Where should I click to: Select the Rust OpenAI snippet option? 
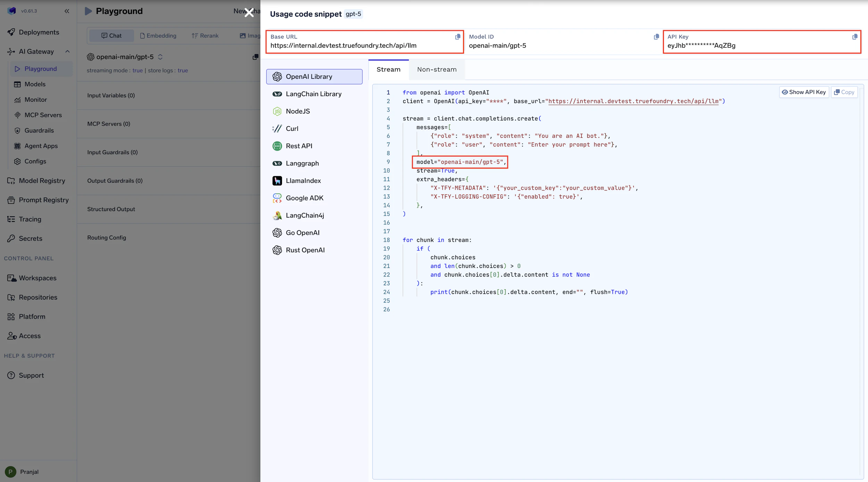coord(305,250)
